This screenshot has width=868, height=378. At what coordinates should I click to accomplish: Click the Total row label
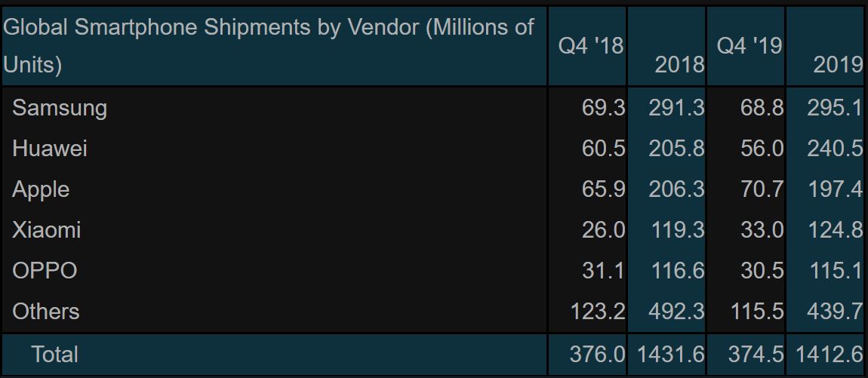(55, 354)
